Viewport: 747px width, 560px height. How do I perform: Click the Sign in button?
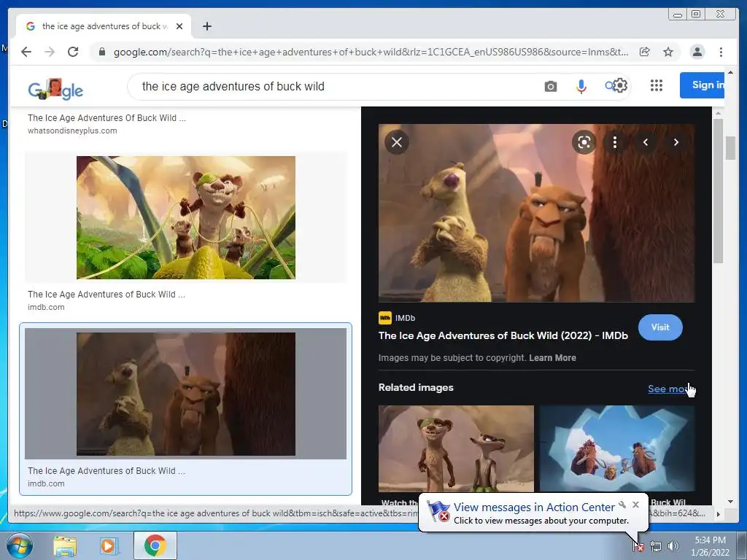(x=703, y=85)
